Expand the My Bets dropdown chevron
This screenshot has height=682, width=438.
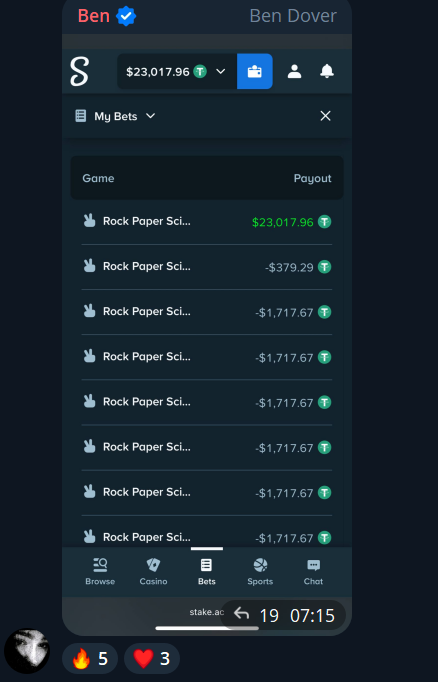tap(150, 116)
